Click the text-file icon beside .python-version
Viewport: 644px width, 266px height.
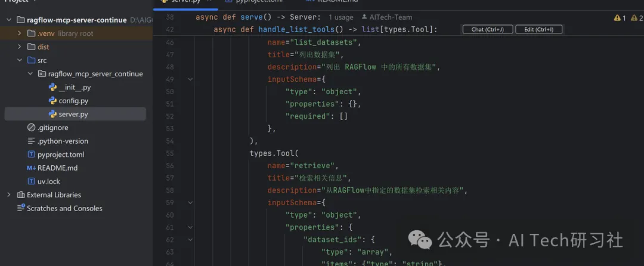tap(31, 141)
